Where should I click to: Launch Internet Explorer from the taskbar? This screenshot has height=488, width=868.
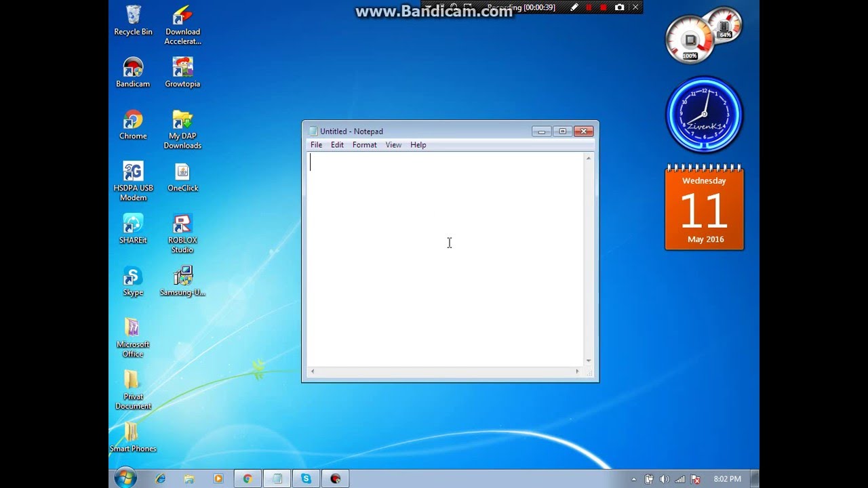161,479
